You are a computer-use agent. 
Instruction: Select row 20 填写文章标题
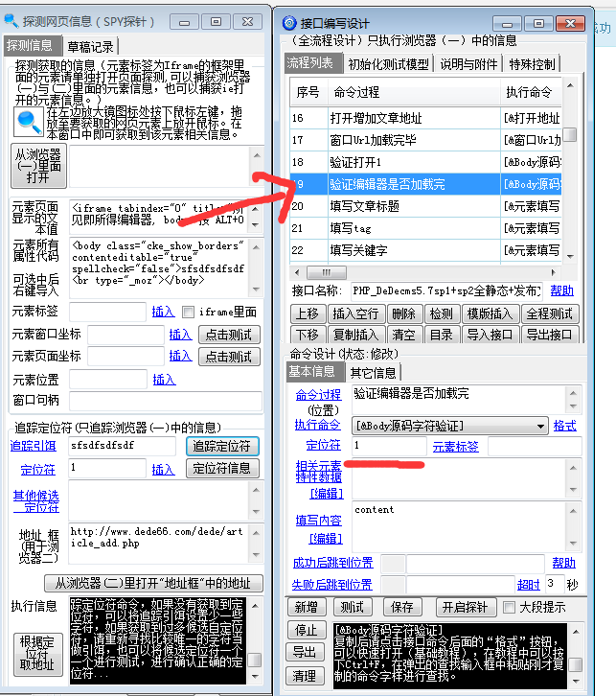(425, 206)
